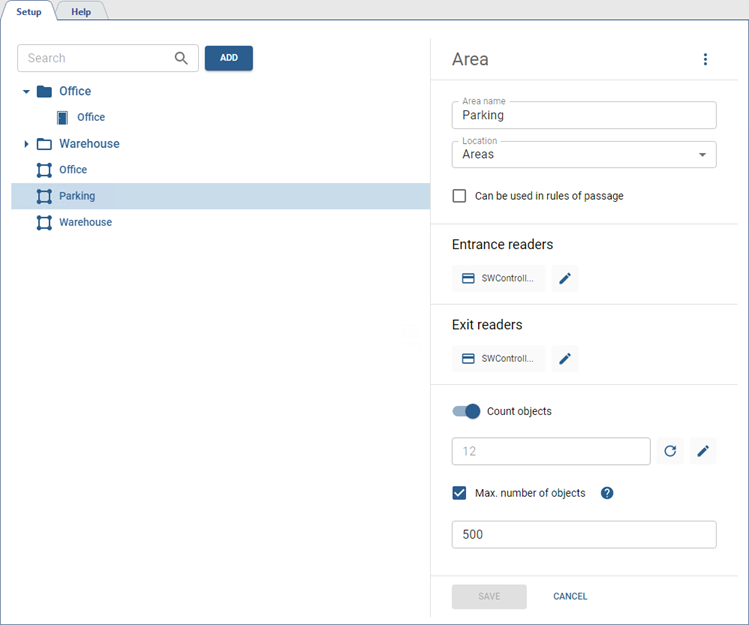The image size is (749, 625).
Task: Click the Area name text field
Action: click(x=584, y=115)
